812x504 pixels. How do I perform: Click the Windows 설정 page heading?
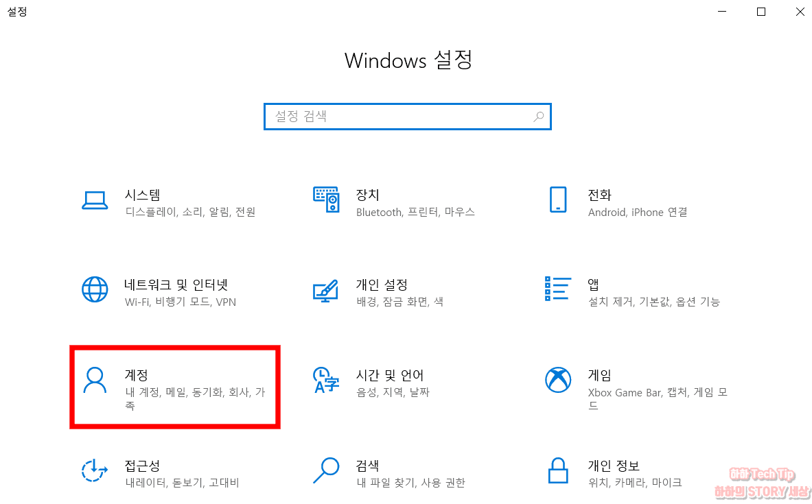[408, 60]
